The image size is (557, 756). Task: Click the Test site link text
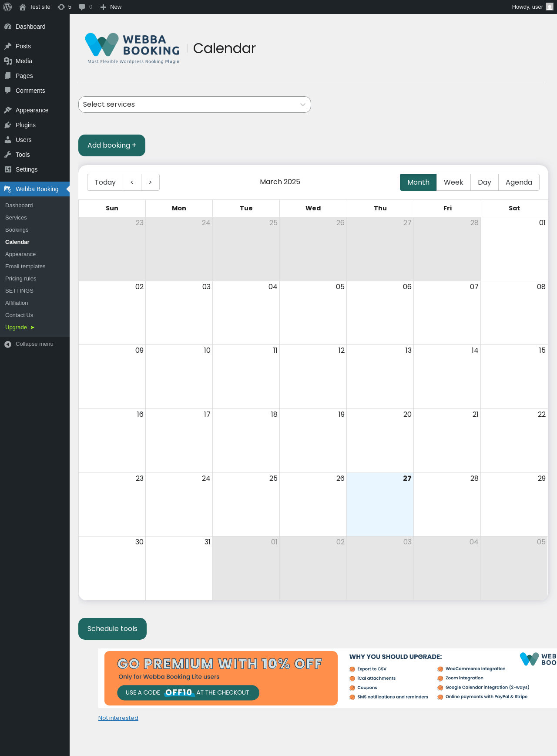[x=40, y=7]
